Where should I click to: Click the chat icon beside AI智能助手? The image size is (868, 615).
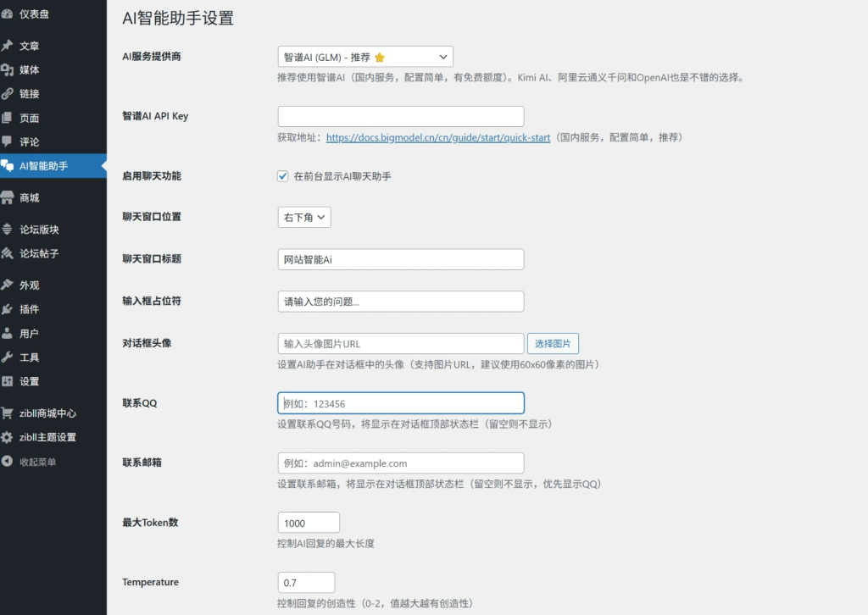(7, 166)
